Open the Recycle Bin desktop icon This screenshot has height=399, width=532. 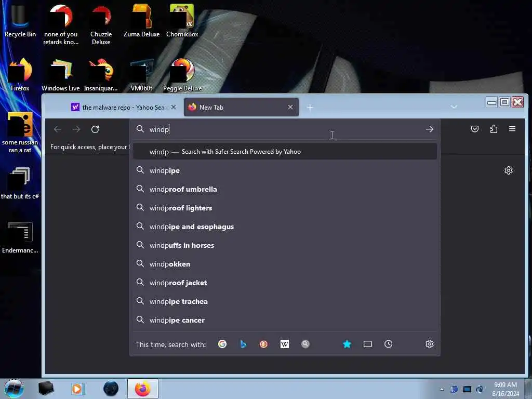coord(20,20)
